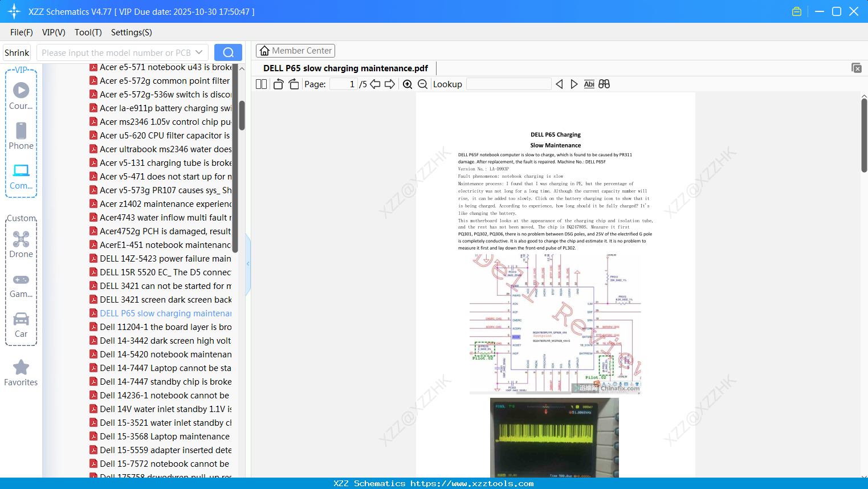Click the Lookup text field
This screenshot has height=489, width=868.
click(x=508, y=84)
